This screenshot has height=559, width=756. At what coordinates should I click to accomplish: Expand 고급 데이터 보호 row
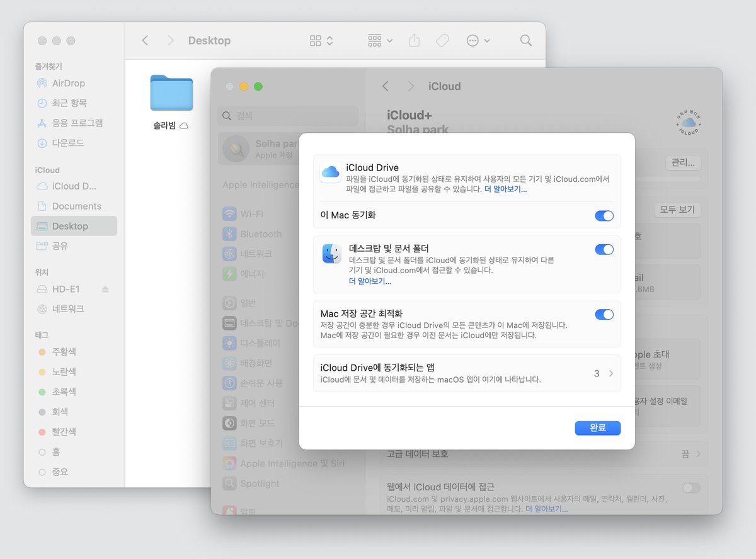tap(544, 454)
